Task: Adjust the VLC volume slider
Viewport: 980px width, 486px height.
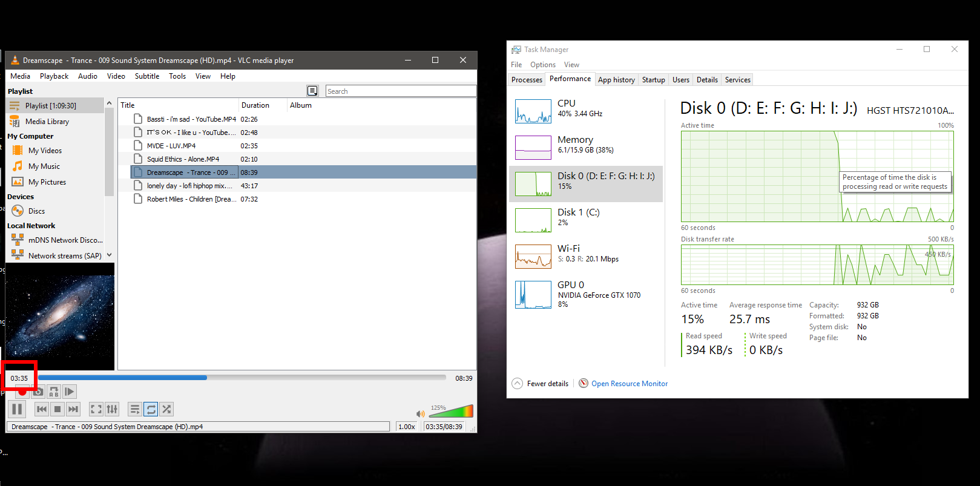Action: [451, 412]
